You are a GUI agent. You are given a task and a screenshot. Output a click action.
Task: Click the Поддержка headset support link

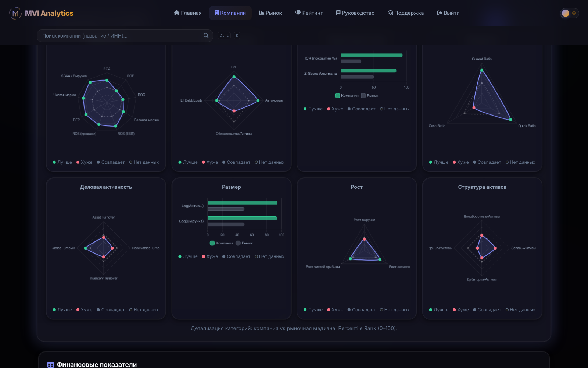tap(406, 13)
